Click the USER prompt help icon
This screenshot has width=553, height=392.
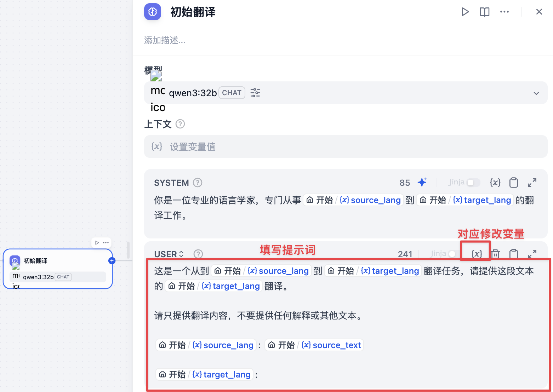pos(198,254)
